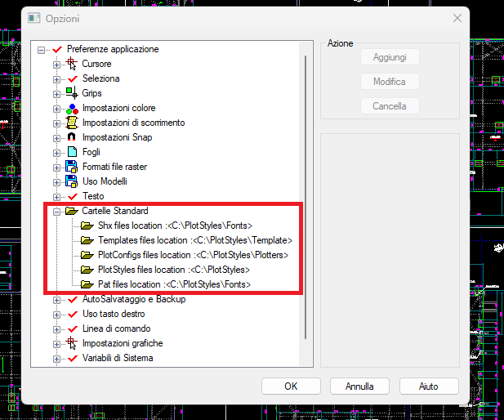Click the Impostazioni grafiche icon
This screenshot has height=420, width=504.
coord(72,343)
